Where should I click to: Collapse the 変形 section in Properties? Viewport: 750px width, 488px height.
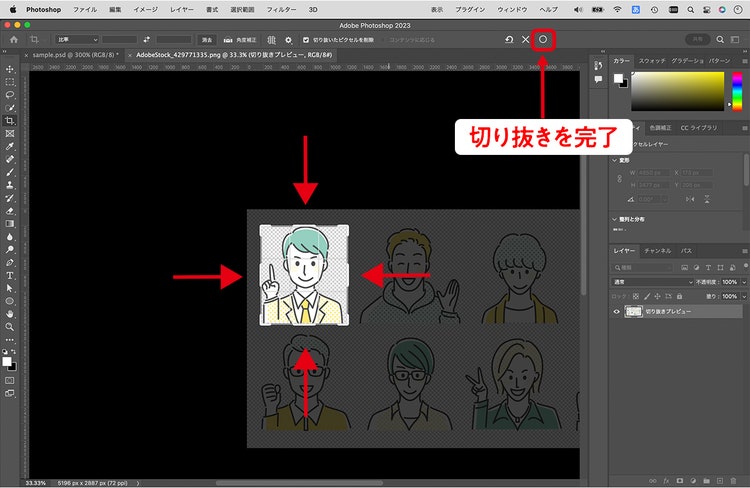[615, 160]
